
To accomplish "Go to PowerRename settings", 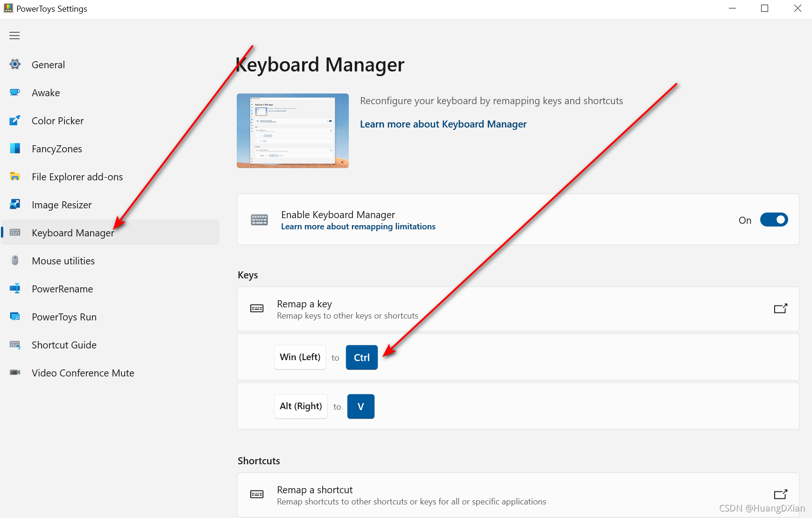I will 110,289.
